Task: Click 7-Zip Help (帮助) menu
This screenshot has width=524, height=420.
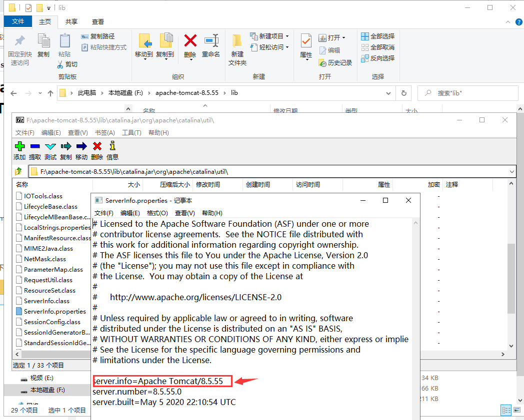Action: (x=158, y=133)
